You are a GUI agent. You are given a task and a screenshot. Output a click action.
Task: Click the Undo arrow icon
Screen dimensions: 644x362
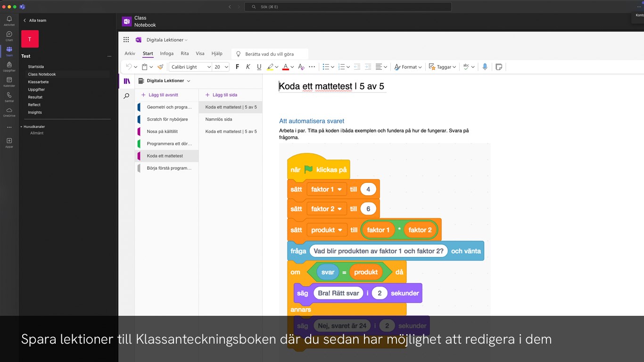(x=129, y=67)
